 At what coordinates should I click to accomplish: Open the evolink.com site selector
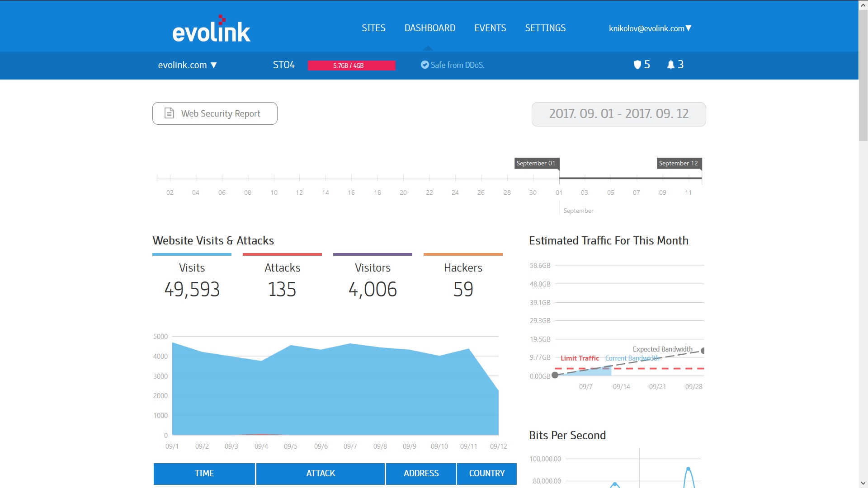pyautogui.click(x=188, y=65)
